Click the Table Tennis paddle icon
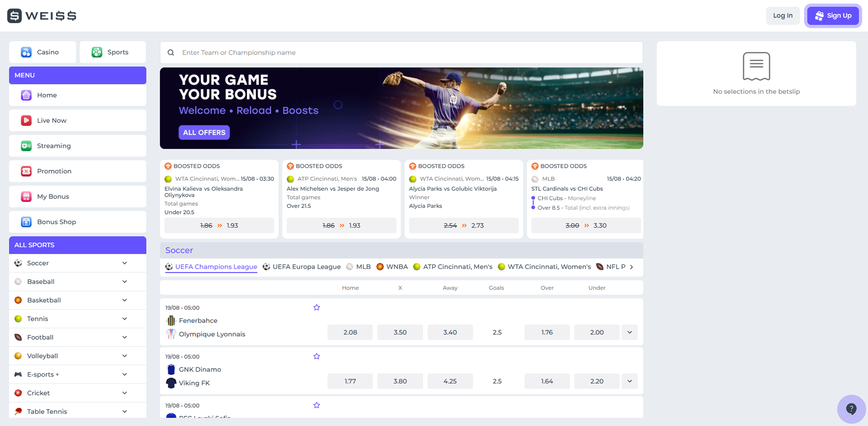Image resolution: width=868 pixels, height=426 pixels. click(18, 411)
